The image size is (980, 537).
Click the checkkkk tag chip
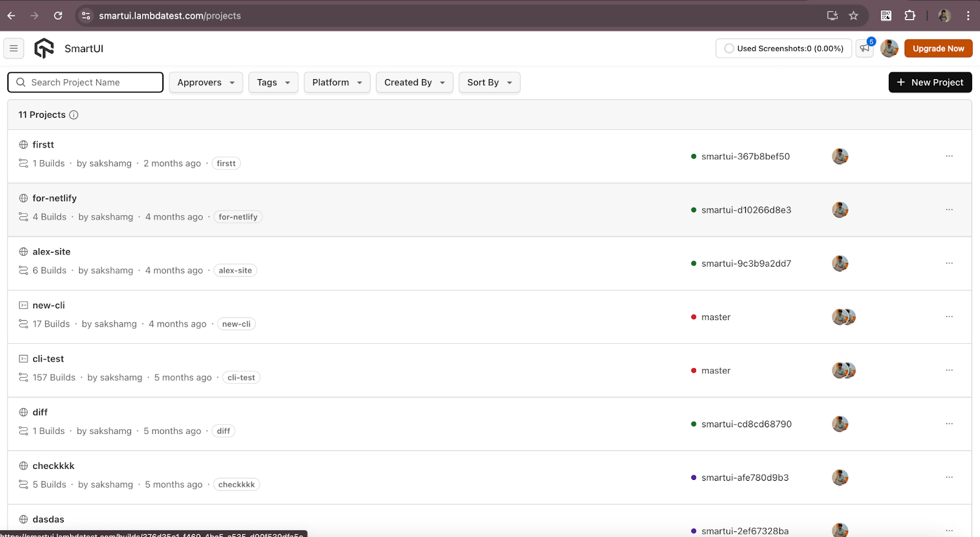pos(236,485)
